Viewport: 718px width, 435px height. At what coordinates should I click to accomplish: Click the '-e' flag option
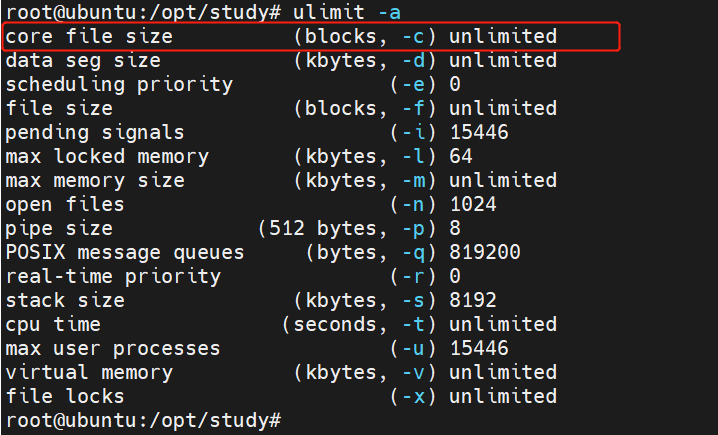pyautogui.click(x=413, y=84)
